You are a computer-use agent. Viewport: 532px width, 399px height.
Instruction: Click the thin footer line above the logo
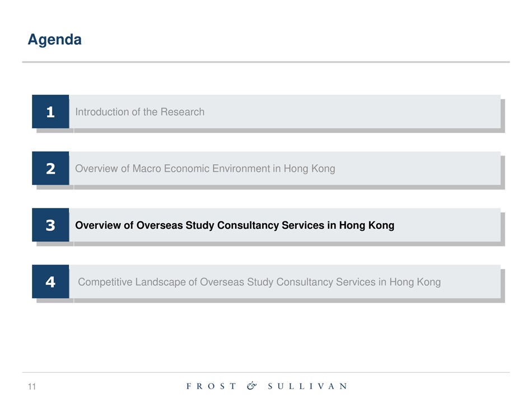click(x=266, y=372)
